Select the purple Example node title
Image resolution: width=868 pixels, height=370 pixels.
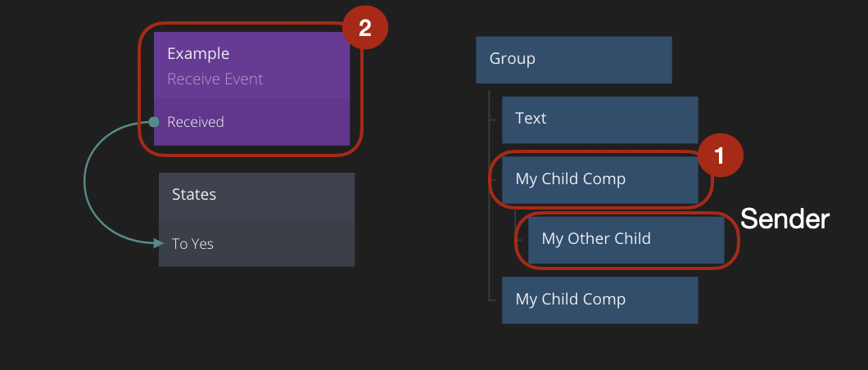click(198, 54)
